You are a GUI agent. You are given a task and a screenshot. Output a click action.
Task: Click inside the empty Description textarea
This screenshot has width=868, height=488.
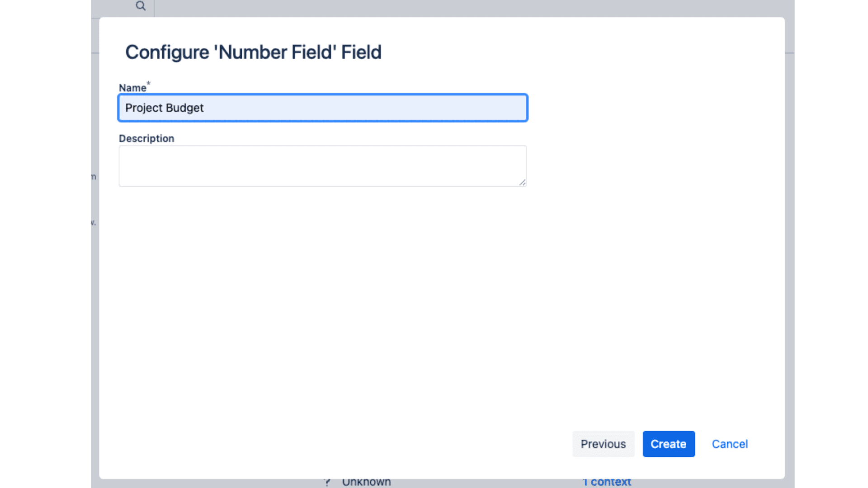pyautogui.click(x=322, y=166)
